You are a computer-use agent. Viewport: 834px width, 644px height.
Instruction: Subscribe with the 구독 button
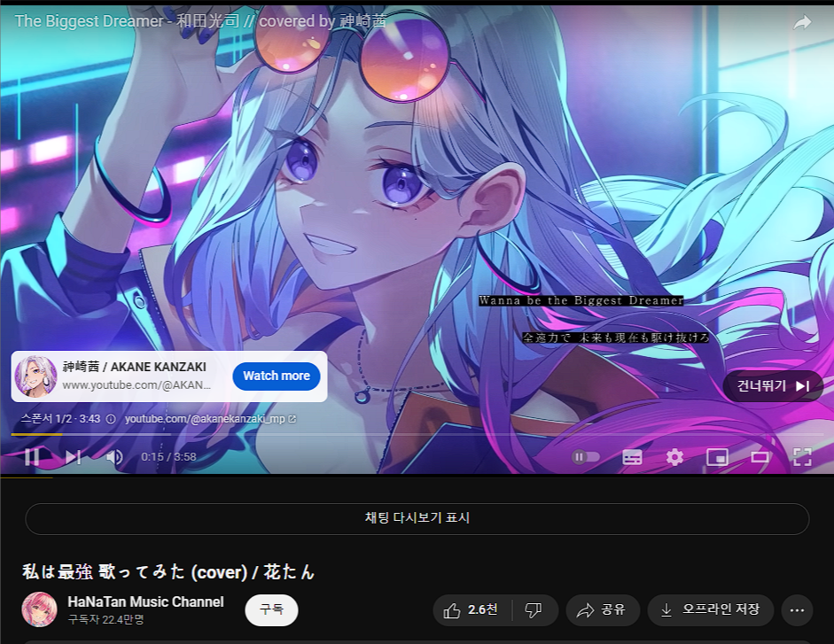271,610
